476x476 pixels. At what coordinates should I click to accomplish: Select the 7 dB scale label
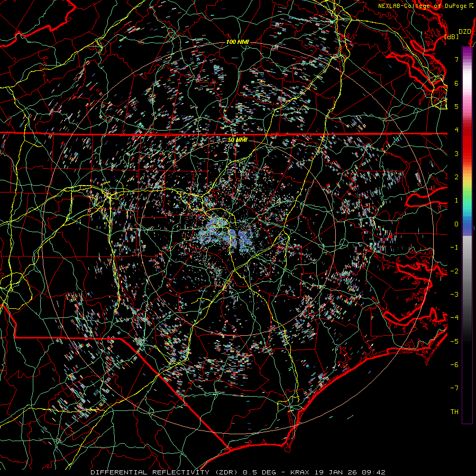coord(456,59)
